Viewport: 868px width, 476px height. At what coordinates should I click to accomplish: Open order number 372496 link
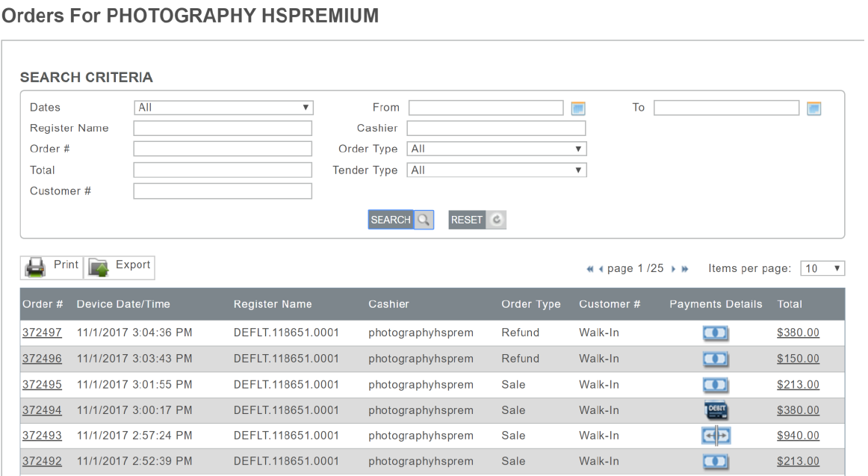(42, 359)
